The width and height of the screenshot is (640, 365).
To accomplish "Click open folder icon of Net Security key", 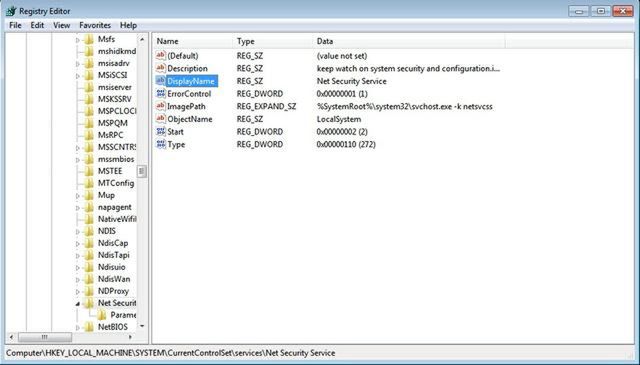I will pos(89,303).
